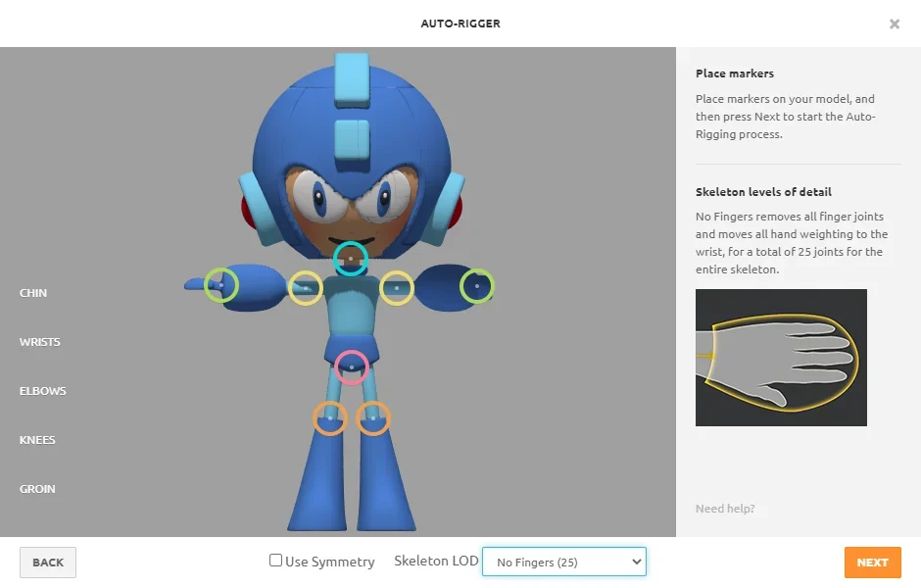Select the yellow elbow marker beside the arm cannon
This screenshot has height=588, width=921.
tap(397, 288)
